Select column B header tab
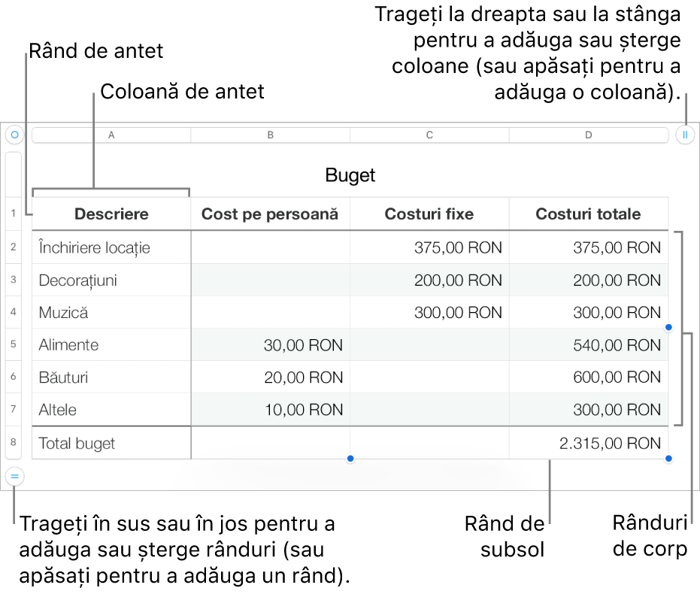 tap(270, 135)
